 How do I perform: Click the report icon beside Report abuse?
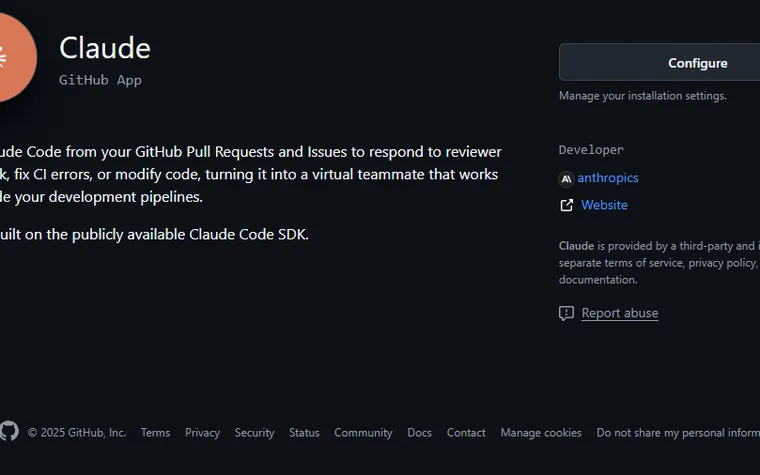point(566,313)
